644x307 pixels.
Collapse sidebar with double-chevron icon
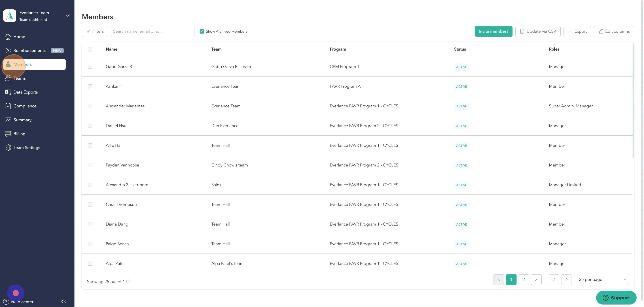coord(64,301)
